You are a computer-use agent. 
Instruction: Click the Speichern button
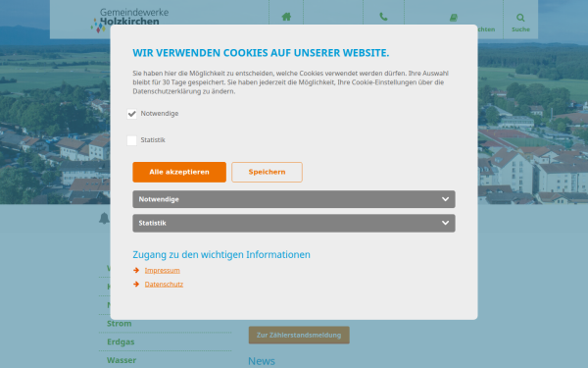(267, 172)
